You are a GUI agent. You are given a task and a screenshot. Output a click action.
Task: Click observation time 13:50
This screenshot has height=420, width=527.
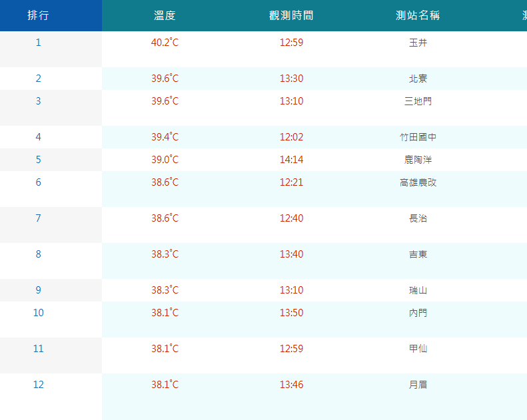(291, 313)
